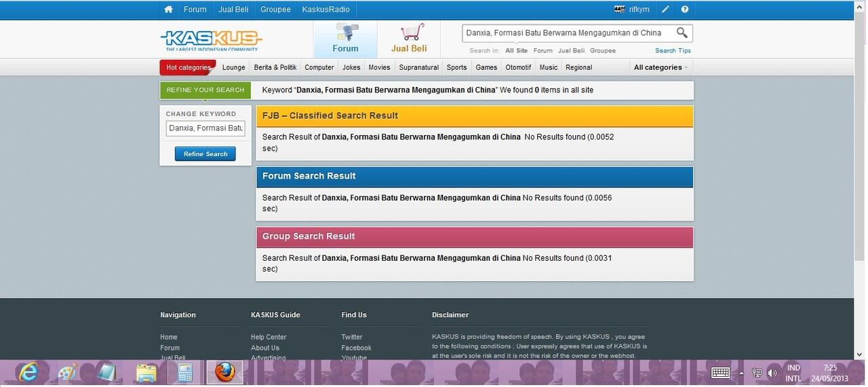Open Lounge category

coord(233,67)
